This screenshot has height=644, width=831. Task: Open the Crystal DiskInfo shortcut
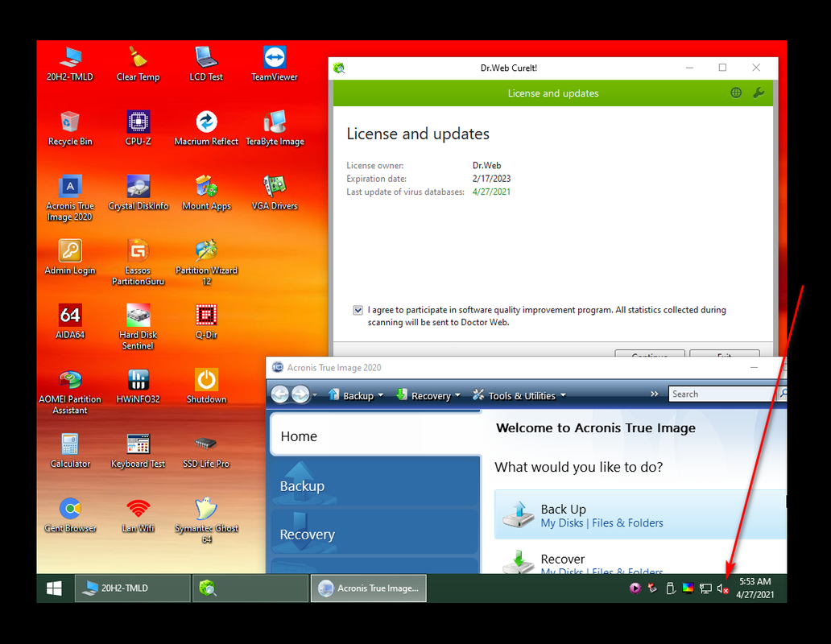pos(138,192)
